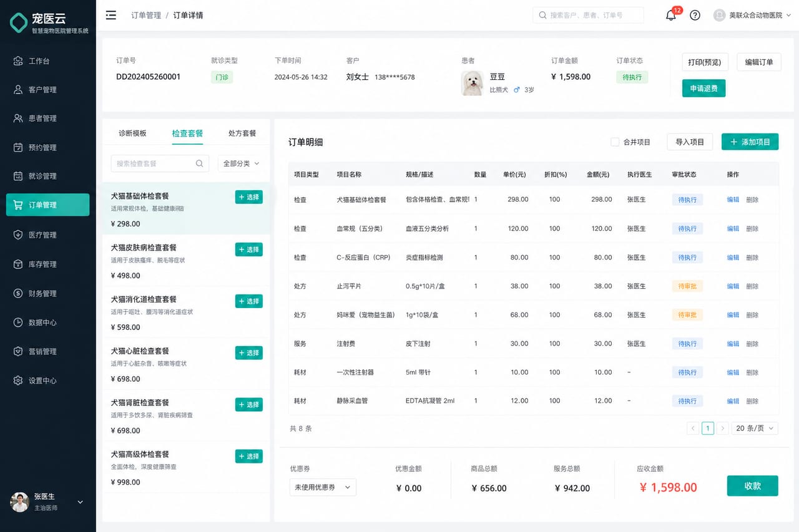Toggle the 合并项目 checkbox
This screenshot has height=532, width=799.
tap(615, 142)
